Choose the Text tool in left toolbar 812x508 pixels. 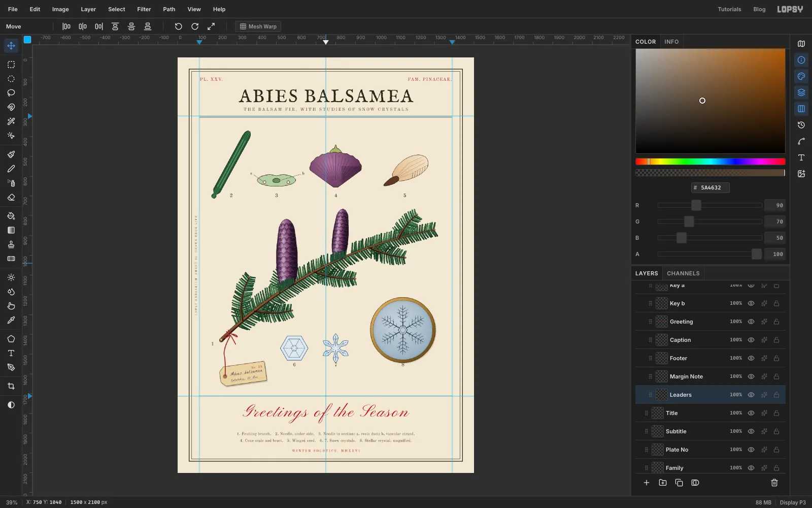pyautogui.click(x=11, y=353)
